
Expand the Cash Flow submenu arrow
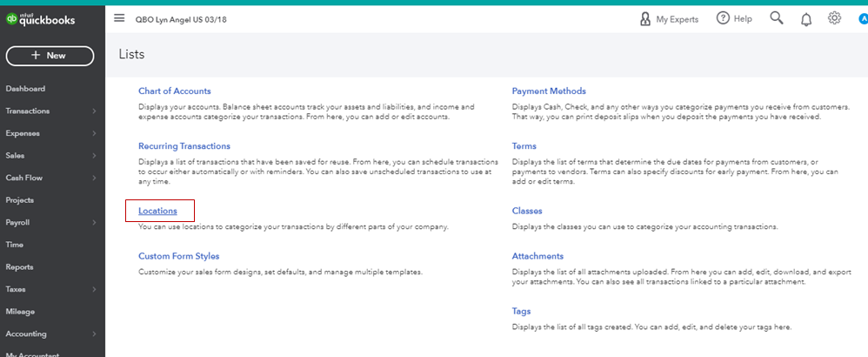coord(94,178)
